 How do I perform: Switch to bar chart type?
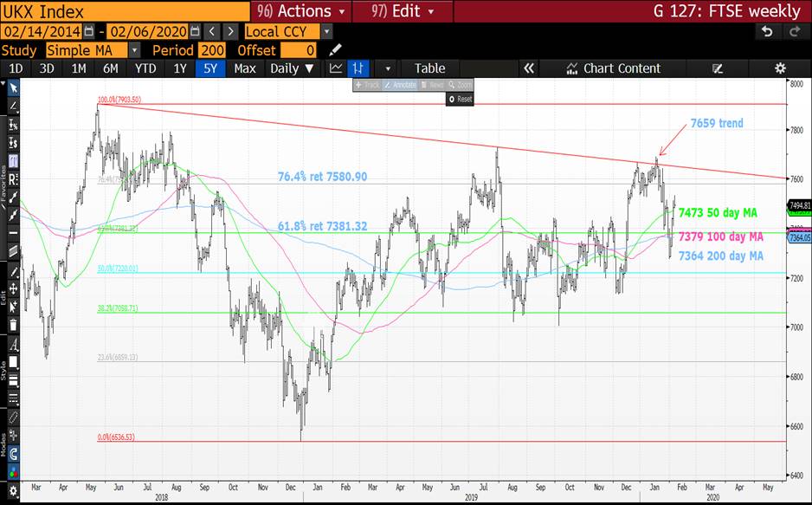358,68
